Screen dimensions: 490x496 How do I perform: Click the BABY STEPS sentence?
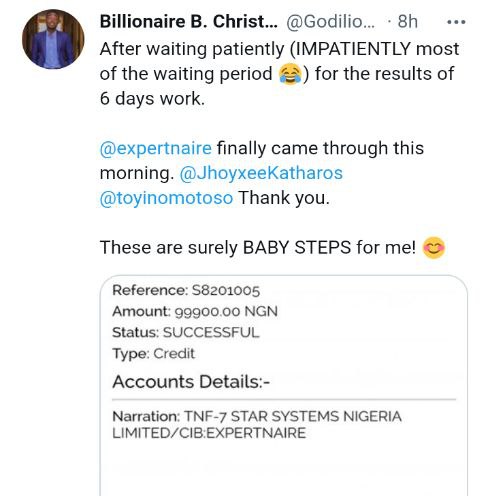(258, 248)
